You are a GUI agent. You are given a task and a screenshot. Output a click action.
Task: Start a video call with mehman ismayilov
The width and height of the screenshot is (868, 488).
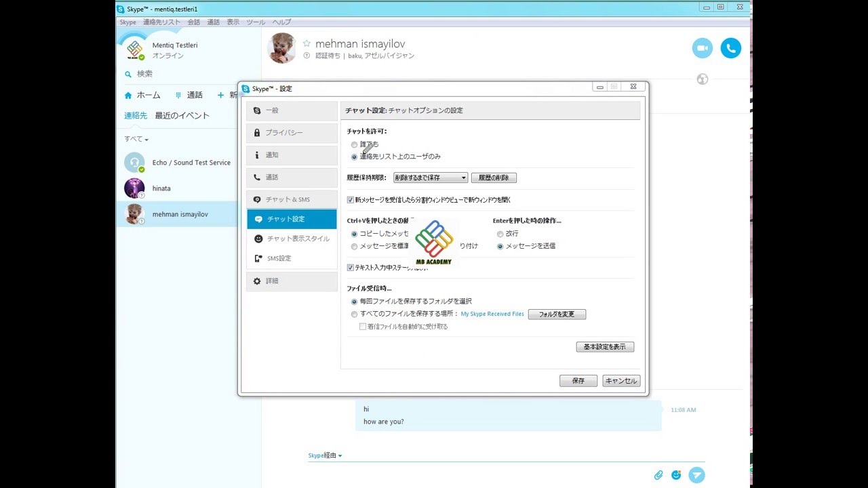pyautogui.click(x=703, y=48)
